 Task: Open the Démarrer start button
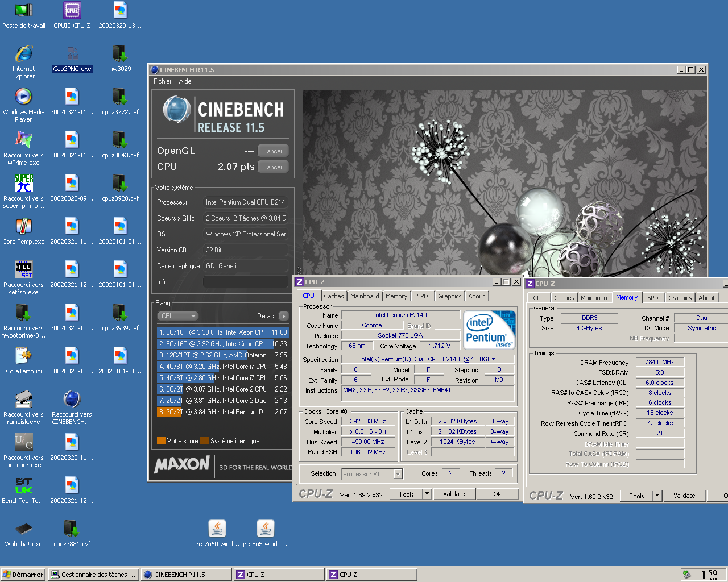click(x=23, y=575)
